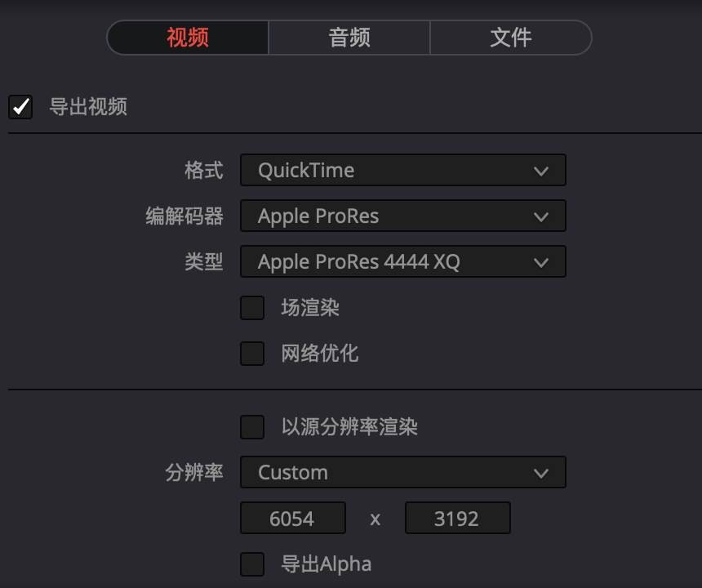Open the 文件 tab
Screen dimensions: 702x588
510,38
